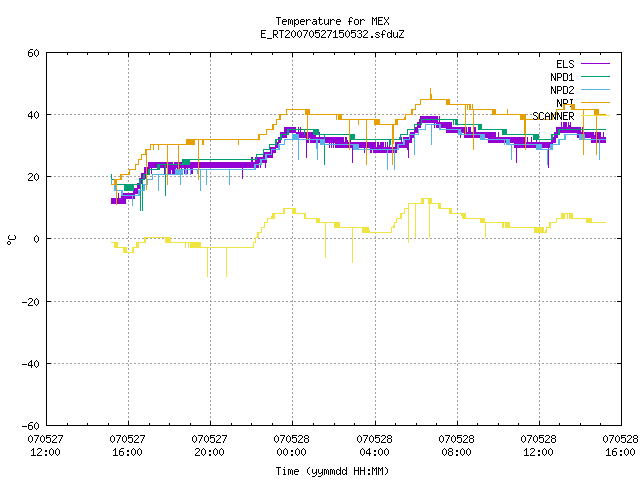Screen dimensions: 640x480
Task: Click the 'Time (yymmdd HH:MM)' x-axis label
Action: (332, 471)
